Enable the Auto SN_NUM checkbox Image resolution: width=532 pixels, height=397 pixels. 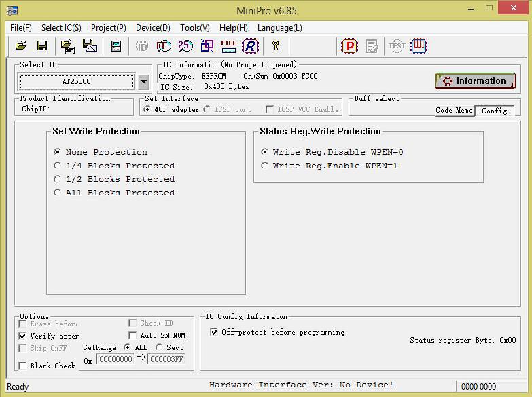132,335
